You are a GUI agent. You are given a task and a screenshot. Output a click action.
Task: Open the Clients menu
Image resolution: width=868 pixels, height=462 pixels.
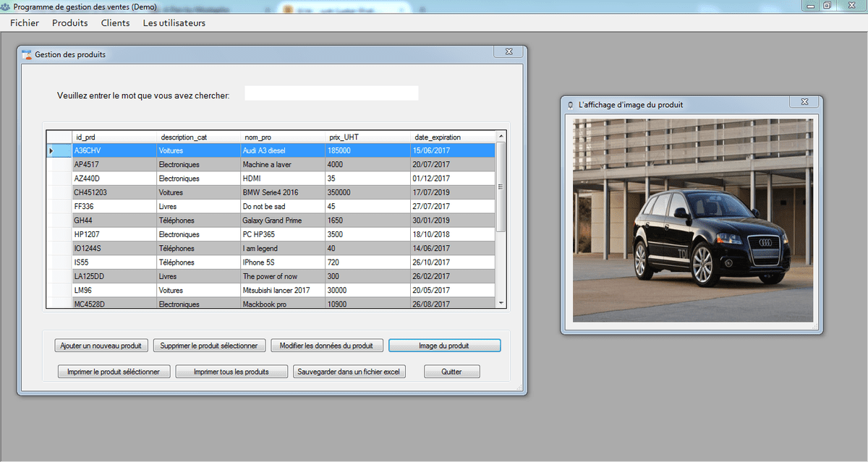(x=115, y=23)
